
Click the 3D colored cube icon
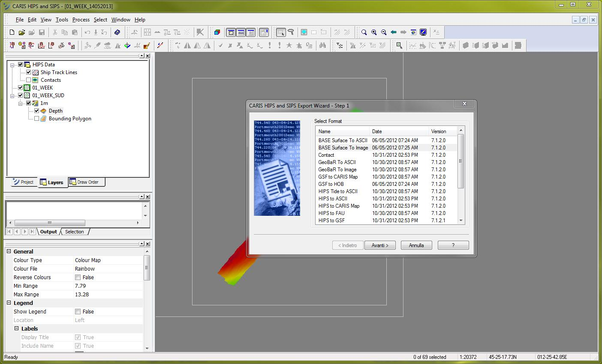pos(217,32)
